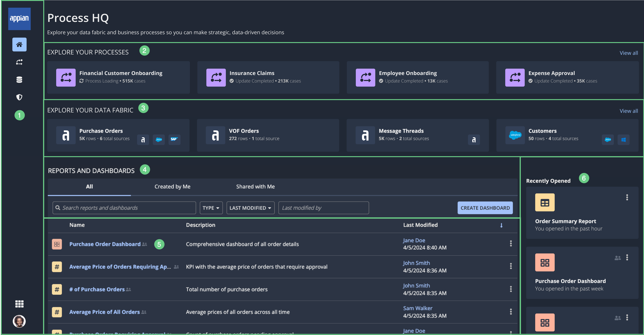
Task: Open Average Price of Orders Requiring Ap... link
Action: tap(120, 267)
